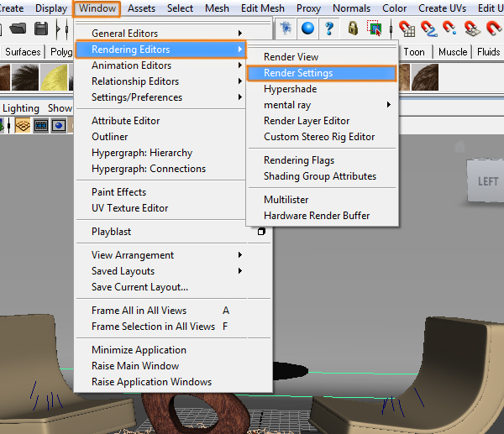Click the open scene folder icon
The image size is (504, 434).
click(18, 29)
